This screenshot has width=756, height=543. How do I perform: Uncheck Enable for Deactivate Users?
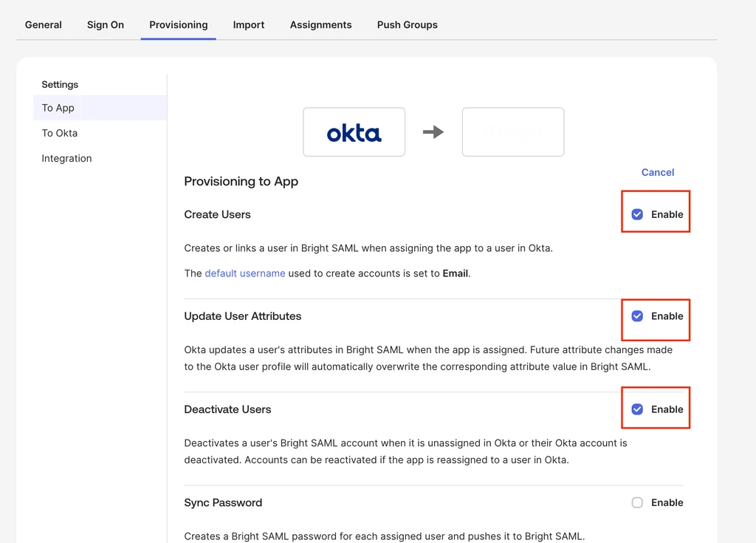637,409
